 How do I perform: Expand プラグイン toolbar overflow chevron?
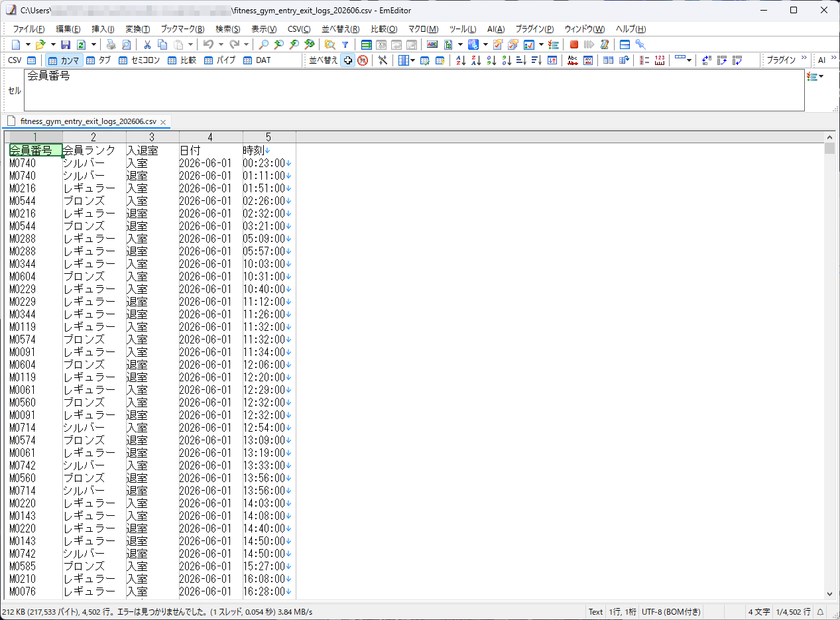[x=804, y=59]
